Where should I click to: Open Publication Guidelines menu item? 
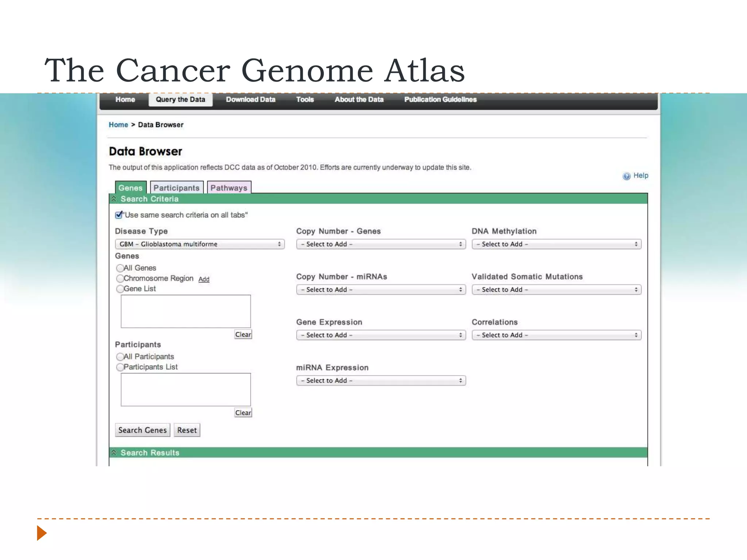(441, 100)
